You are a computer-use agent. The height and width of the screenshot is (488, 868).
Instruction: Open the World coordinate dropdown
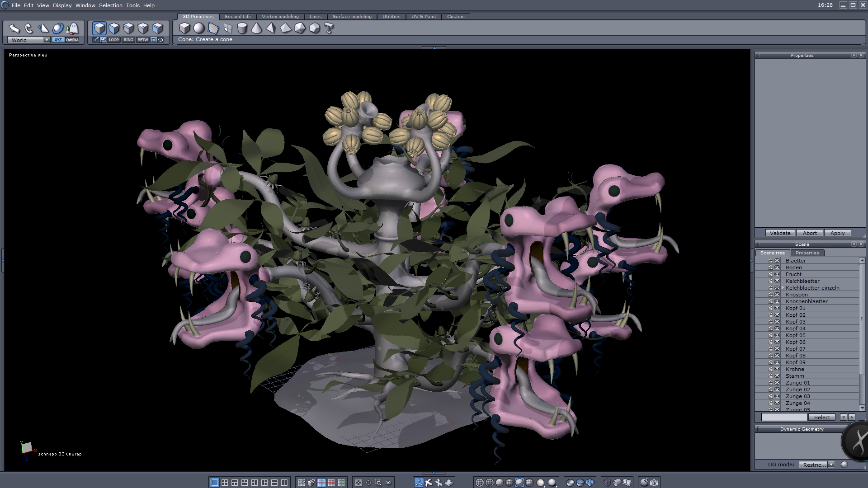pos(47,40)
